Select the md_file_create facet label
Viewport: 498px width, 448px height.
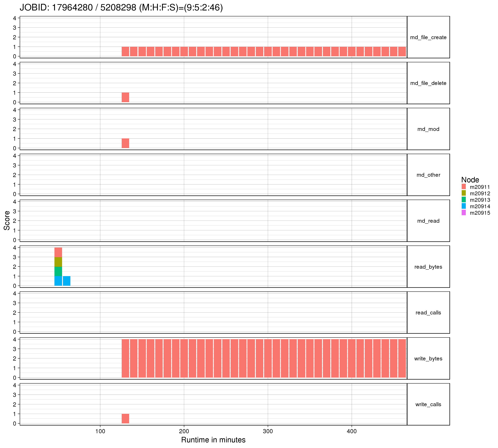(x=428, y=37)
